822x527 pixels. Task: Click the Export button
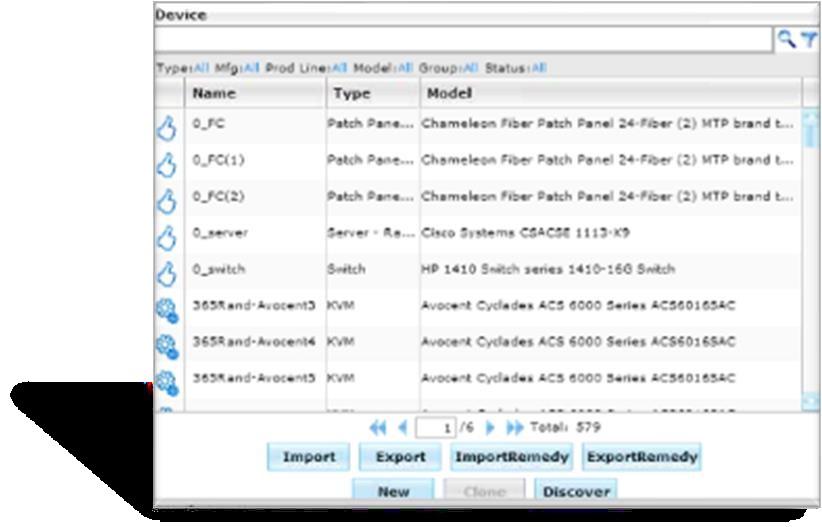pyautogui.click(x=401, y=457)
